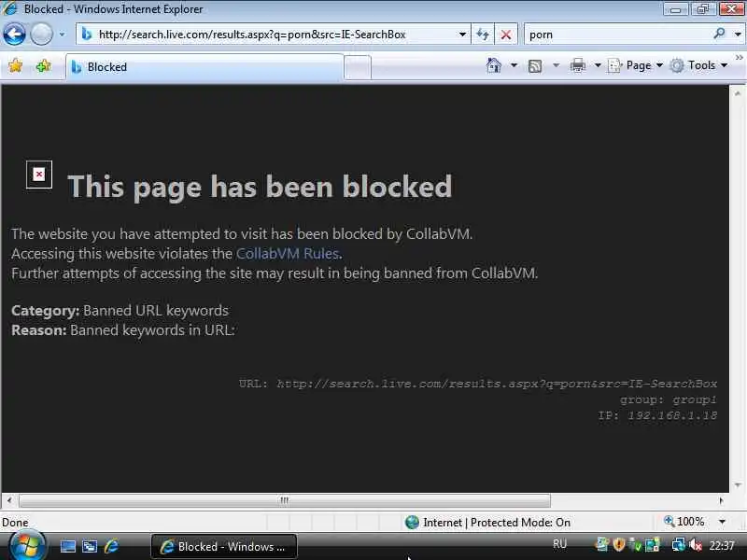The width and height of the screenshot is (747, 560).
Task: Run search with the magnifier icon
Action: (x=719, y=34)
